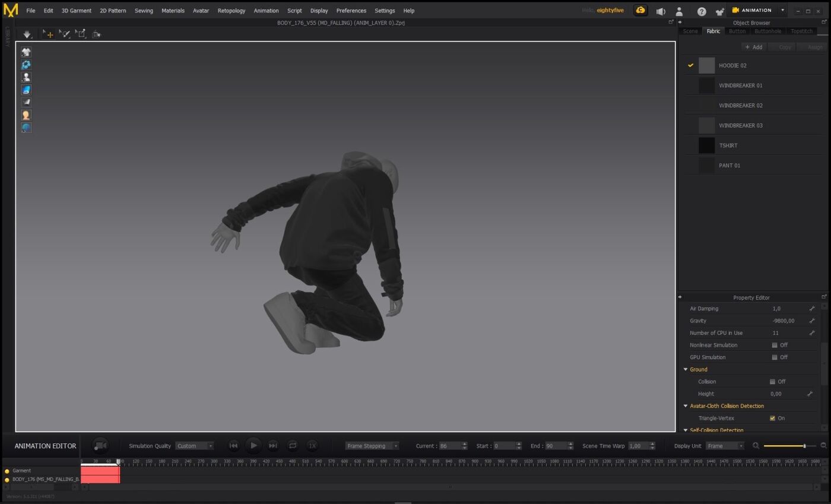Screen dimensions: 831x504
Task: Click the HOODIE 02 fabric swatch
Action: click(x=706, y=65)
